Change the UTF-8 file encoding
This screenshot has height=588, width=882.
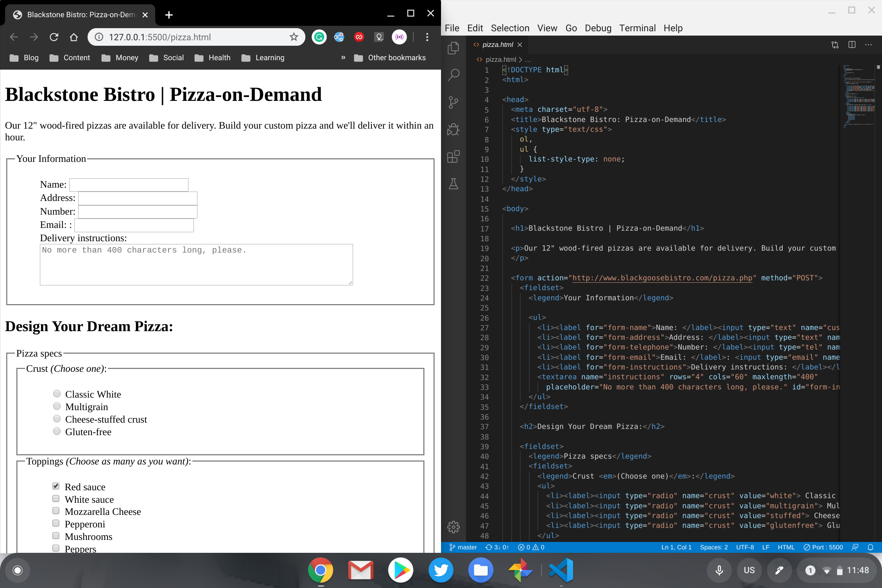[745, 547]
